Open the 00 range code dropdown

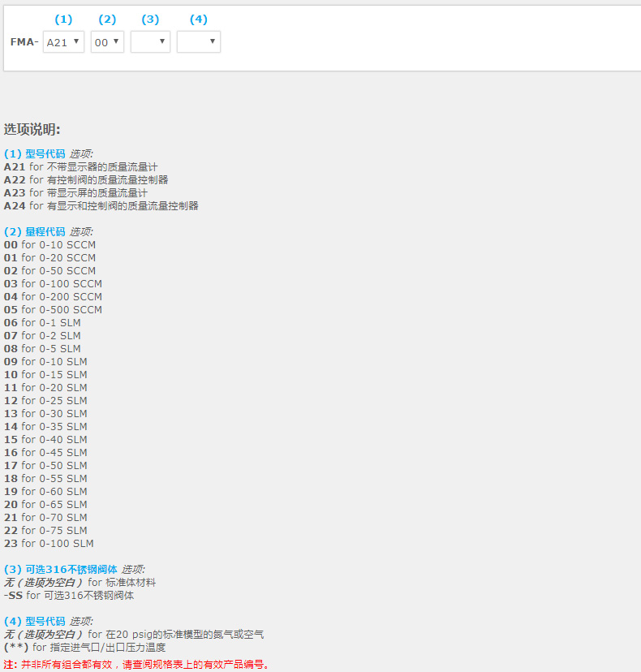point(107,42)
